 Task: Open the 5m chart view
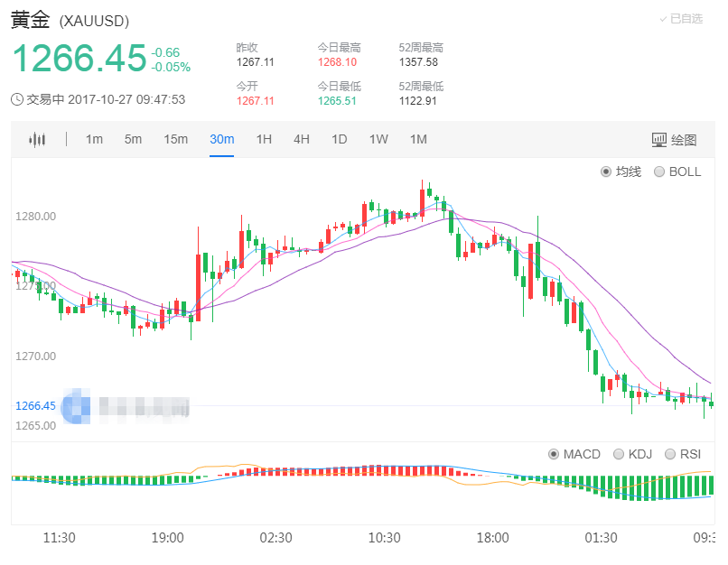[134, 139]
